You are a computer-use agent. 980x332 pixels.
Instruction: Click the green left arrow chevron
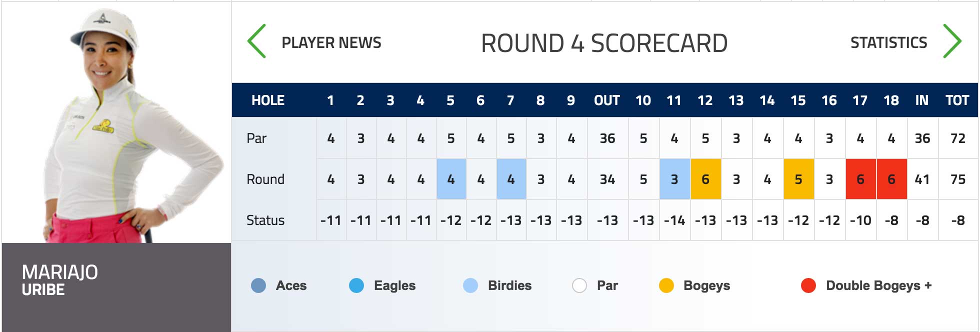256,41
